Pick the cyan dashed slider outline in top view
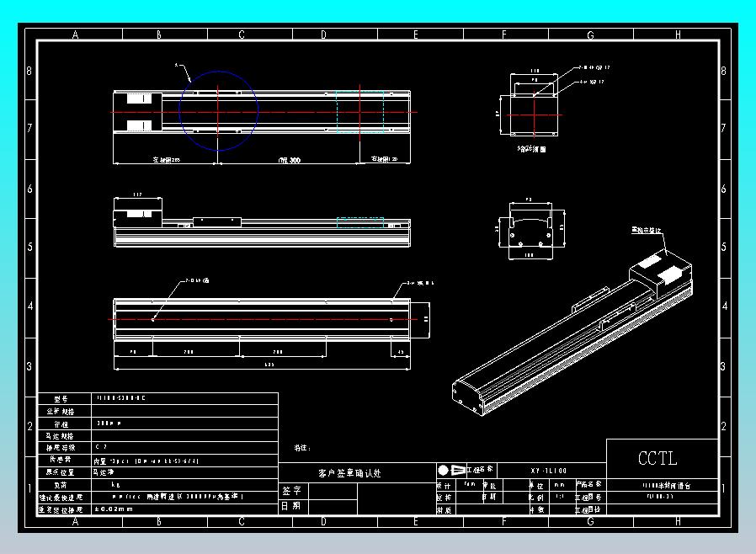Screen dimensions: 756x554 coord(360,112)
